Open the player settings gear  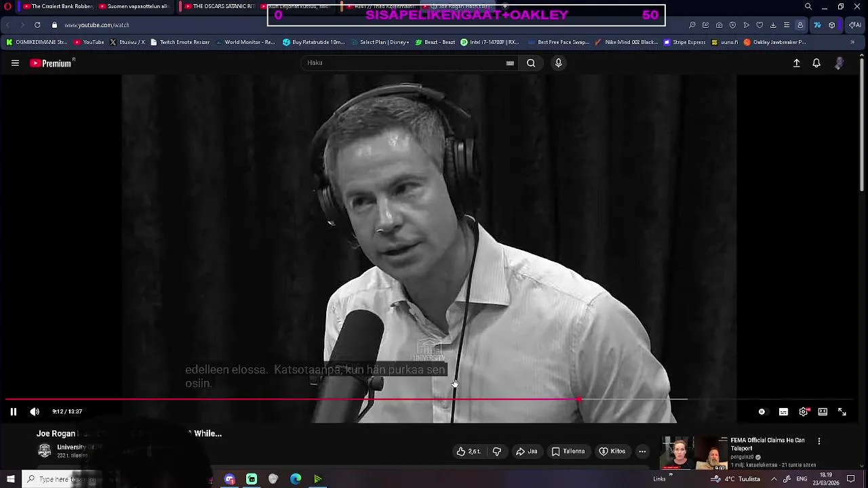coord(804,411)
